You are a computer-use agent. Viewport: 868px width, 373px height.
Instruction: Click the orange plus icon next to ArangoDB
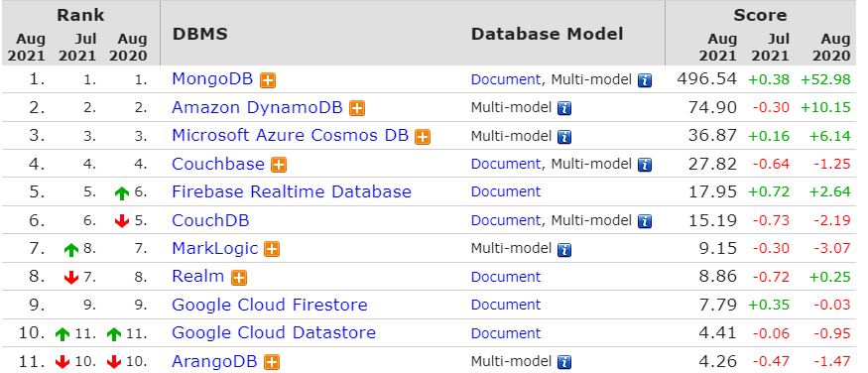click(271, 362)
